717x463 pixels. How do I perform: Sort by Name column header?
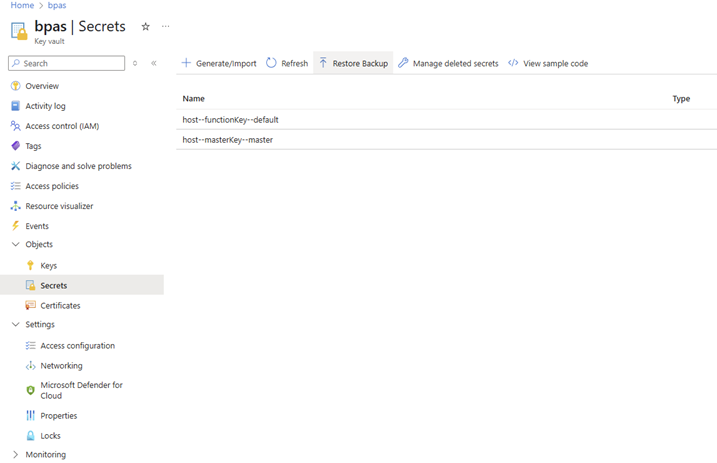193,99
